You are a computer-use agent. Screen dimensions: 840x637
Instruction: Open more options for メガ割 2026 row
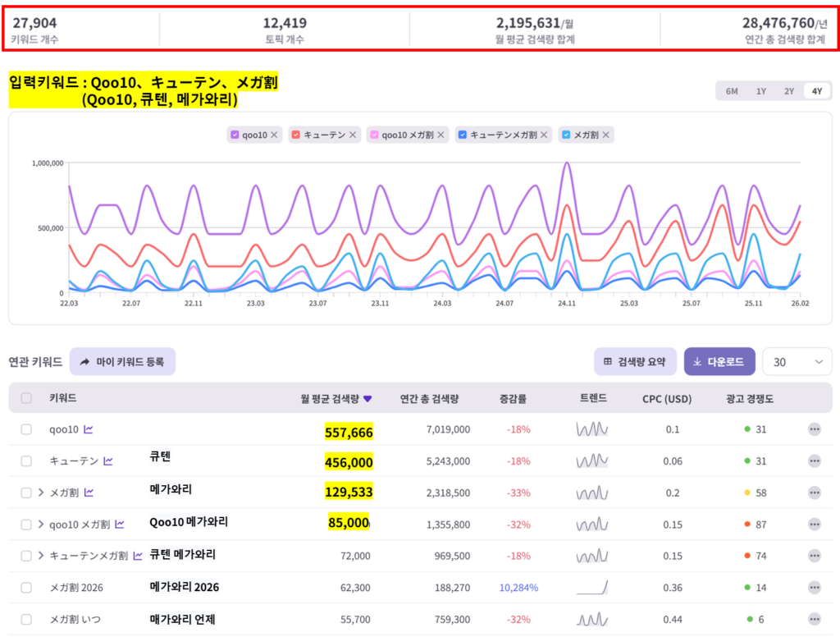pyautogui.click(x=814, y=588)
